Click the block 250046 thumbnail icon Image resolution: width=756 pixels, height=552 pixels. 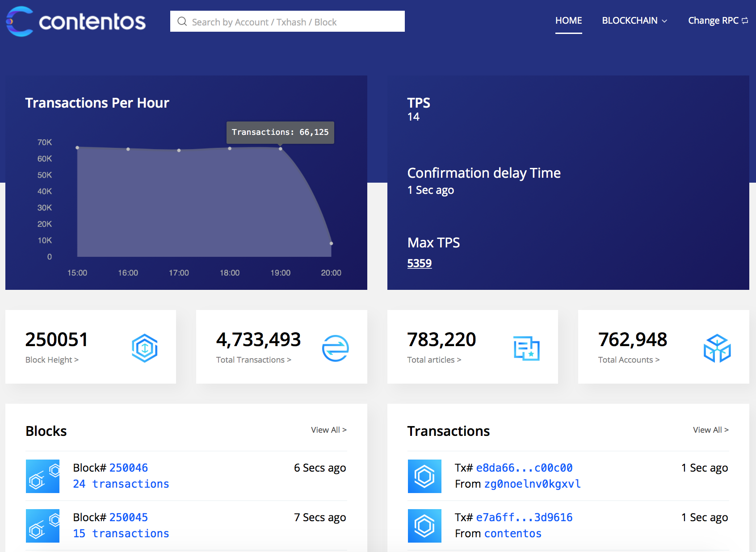coord(42,476)
